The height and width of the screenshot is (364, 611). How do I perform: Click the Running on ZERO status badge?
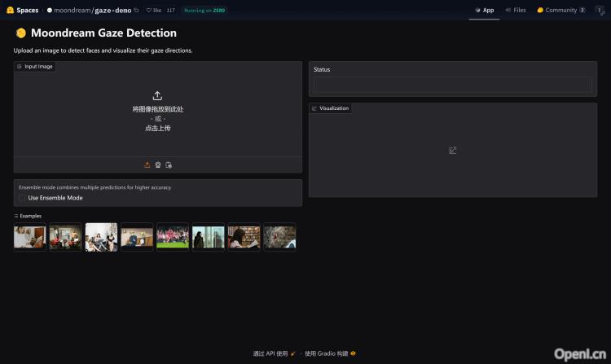pos(204,10)
